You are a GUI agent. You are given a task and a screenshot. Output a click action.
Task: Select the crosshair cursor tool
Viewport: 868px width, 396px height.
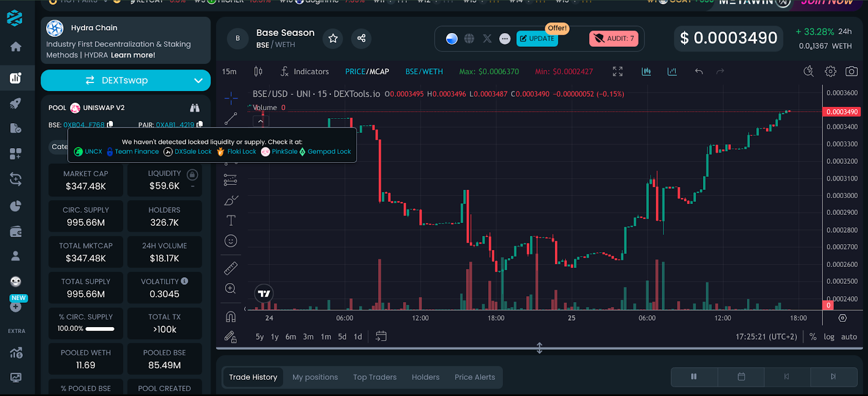(x=231, y=98)
